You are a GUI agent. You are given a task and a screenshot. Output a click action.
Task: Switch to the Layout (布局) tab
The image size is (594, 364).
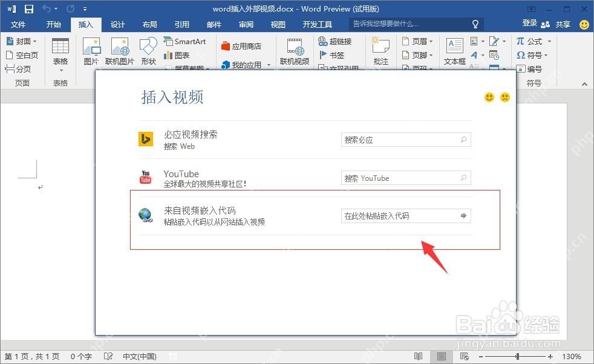tap(150, 25)
